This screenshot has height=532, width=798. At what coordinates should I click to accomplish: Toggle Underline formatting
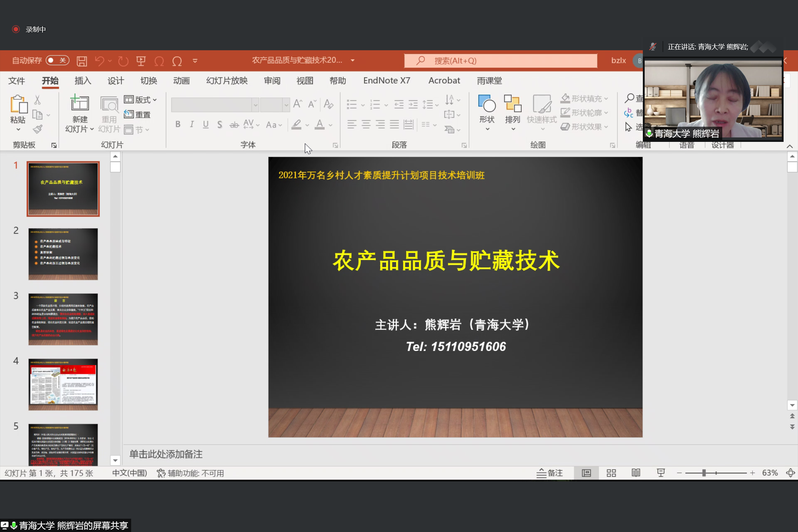(206, 125)
